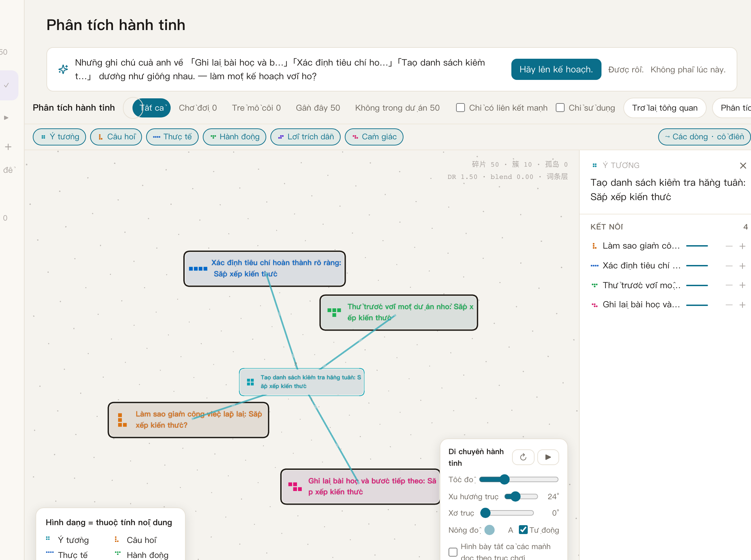The width and height of the screenshot is (751, 560).
Task: Click Trở lại tổng quan button
Action: pos(665,108)
